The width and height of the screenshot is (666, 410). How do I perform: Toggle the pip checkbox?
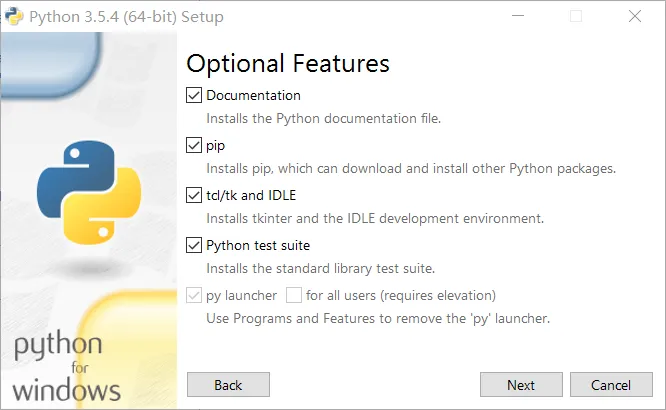pyautogui.click(x=194, y=145)
